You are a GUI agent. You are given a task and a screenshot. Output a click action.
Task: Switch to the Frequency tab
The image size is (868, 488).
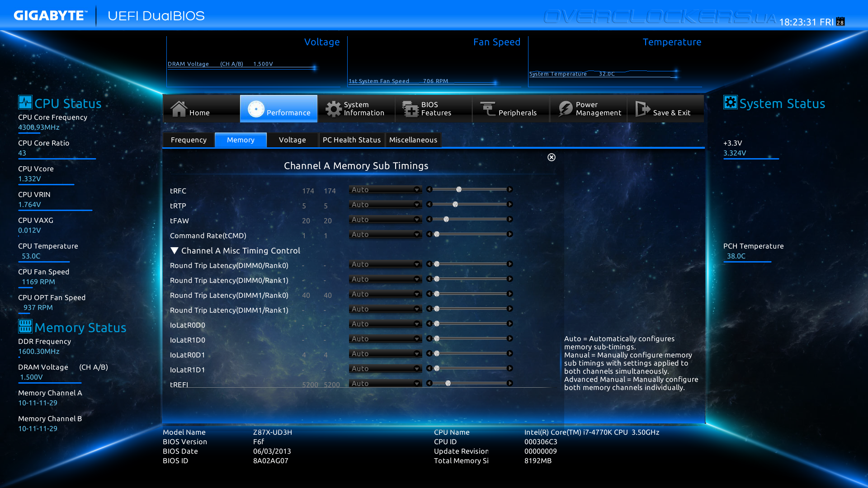tap(189, 140)
